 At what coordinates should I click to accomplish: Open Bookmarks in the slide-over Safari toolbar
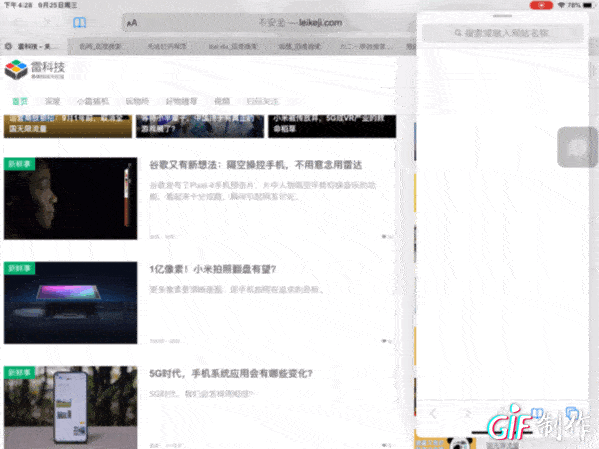tap(537, 413)
